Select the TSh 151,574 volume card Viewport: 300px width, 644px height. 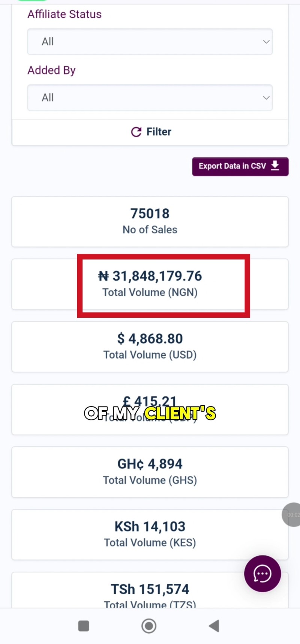(x=150, y=590)
